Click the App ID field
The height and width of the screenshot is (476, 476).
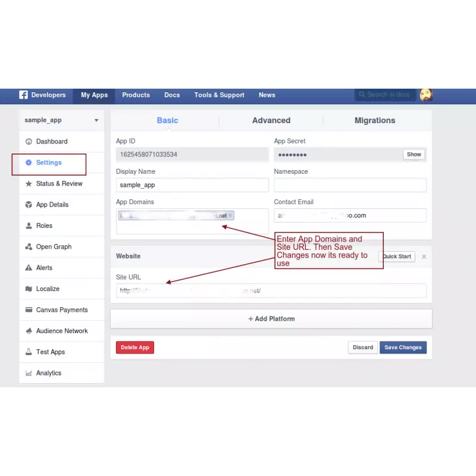click(x=192, y=155)
